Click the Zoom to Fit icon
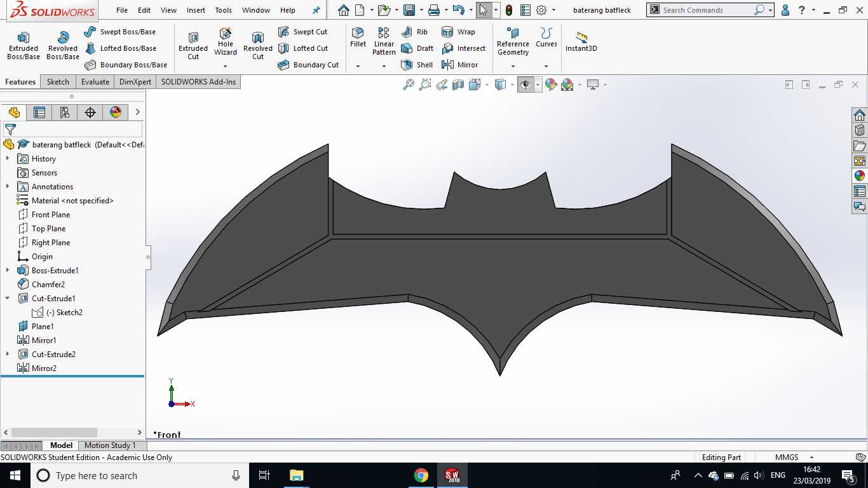 409,85
